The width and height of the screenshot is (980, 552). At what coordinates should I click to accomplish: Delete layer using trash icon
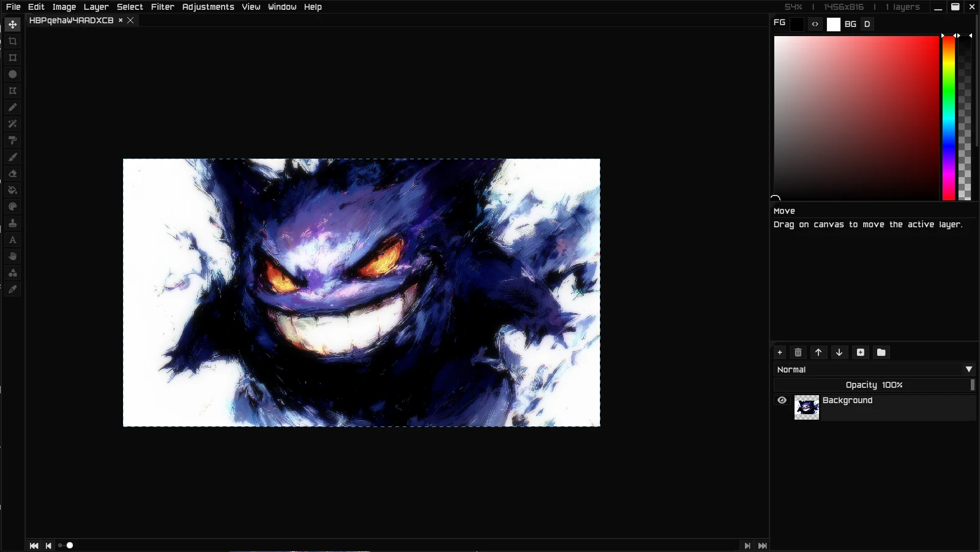tap(798, 352)
